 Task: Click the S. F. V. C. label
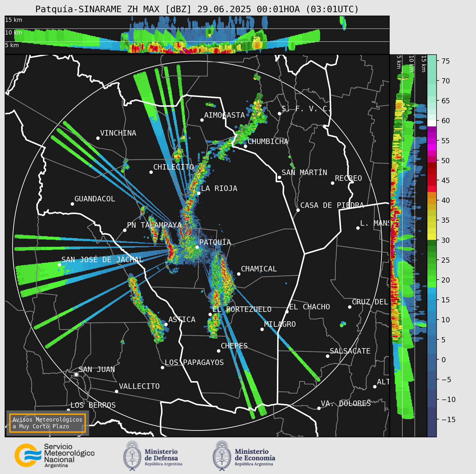pyautogui.click(x=306, y=109)
